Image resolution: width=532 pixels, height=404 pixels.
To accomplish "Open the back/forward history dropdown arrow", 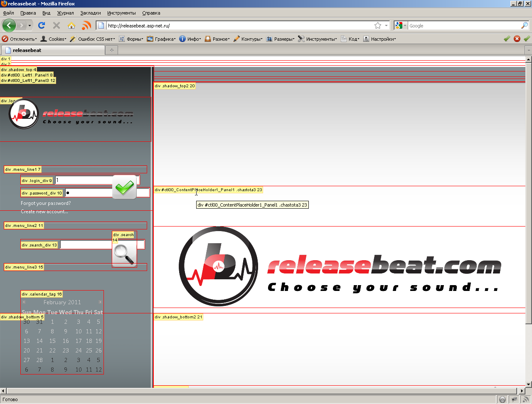I will [30, 26].
